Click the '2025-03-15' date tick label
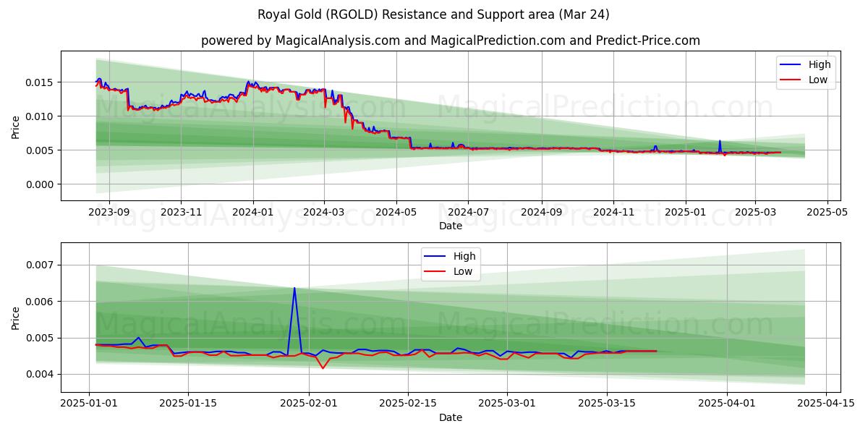 [x=606, y=404]
